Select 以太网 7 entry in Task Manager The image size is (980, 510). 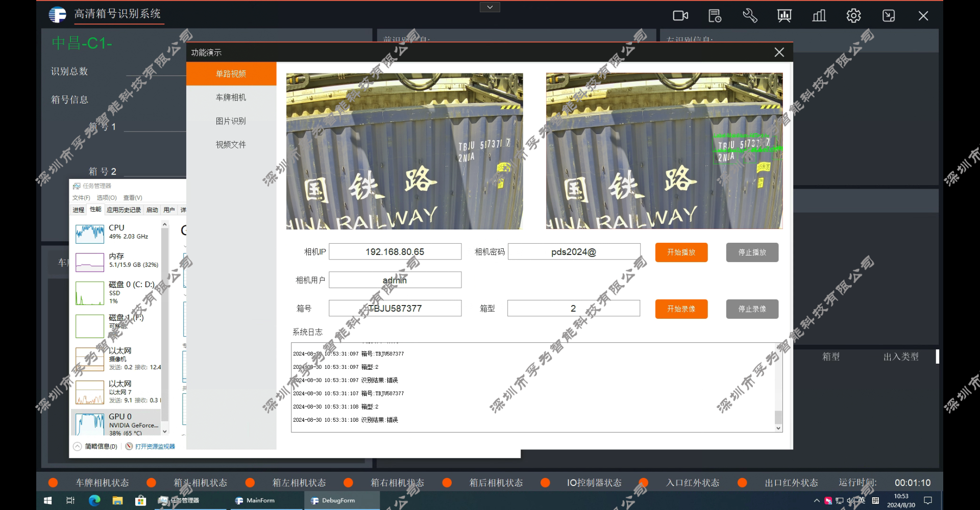click(x=117, y=392)
